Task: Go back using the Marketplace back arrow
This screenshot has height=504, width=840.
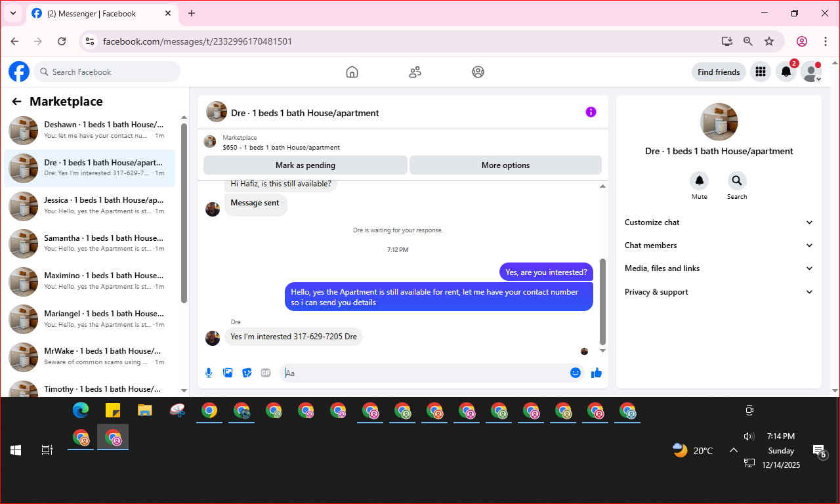Action: click(17, 102)
